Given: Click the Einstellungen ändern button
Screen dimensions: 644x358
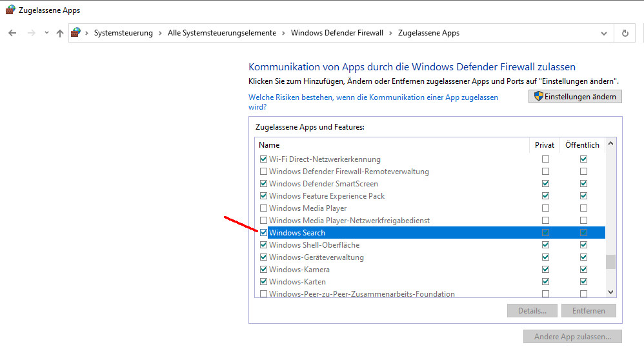Looking at the screenshot, I should pyautogui.click(x=576, y=96).
